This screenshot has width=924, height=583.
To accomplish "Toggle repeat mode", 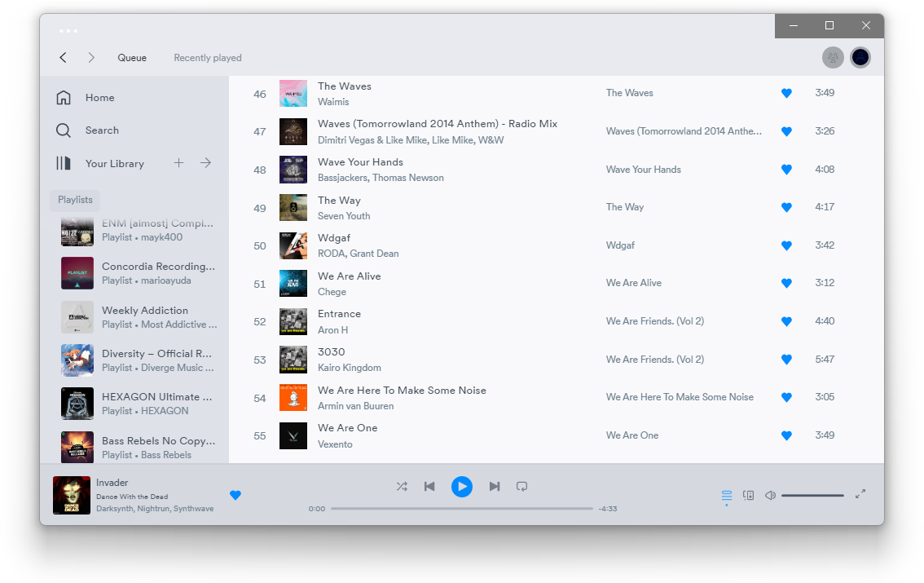I will click(x=521, y=486).
